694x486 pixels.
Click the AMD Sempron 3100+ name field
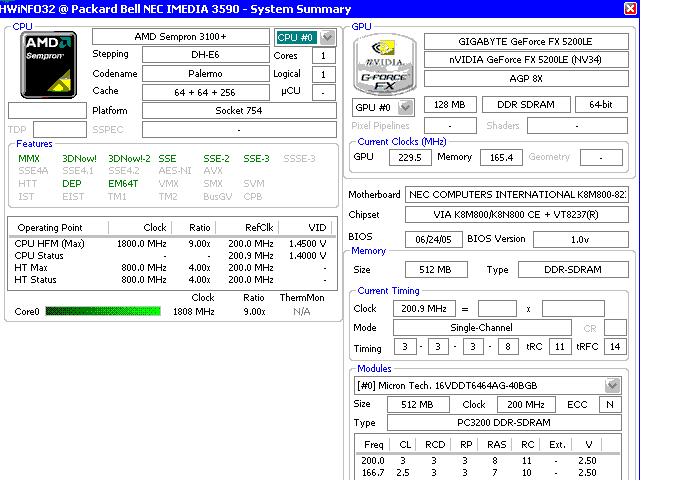(x=181, y=37)
